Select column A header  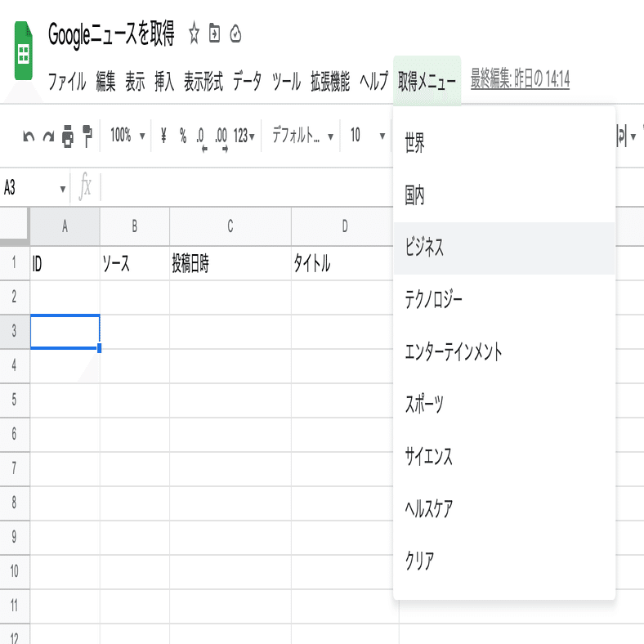point(65,226)
